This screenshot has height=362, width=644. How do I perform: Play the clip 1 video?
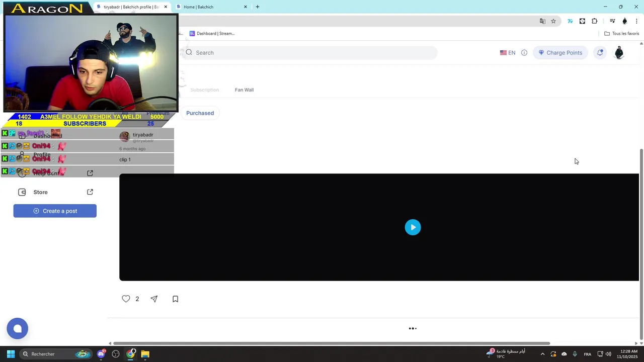413,227
